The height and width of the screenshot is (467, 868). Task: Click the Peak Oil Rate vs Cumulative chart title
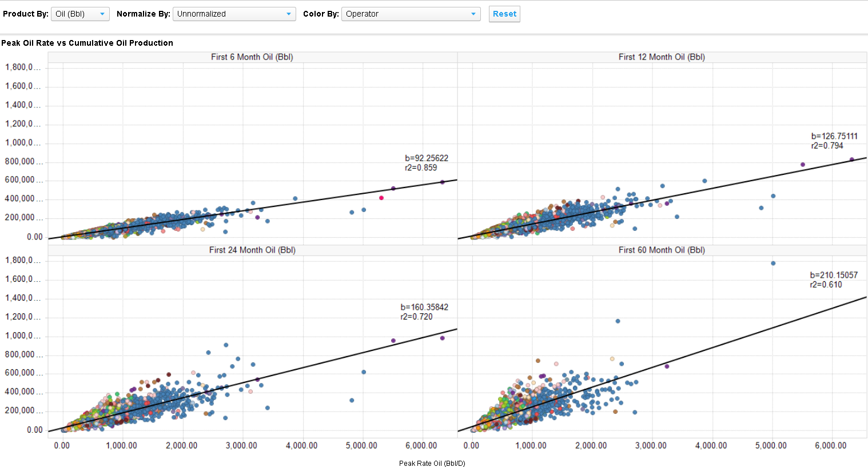tap(87, 43)
